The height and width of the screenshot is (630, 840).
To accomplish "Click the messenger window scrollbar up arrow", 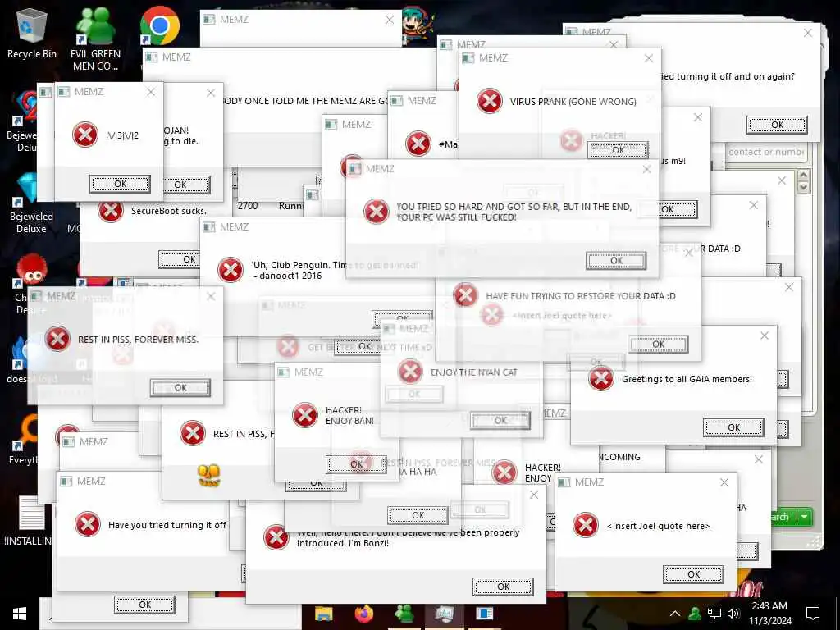I will 803,175.
